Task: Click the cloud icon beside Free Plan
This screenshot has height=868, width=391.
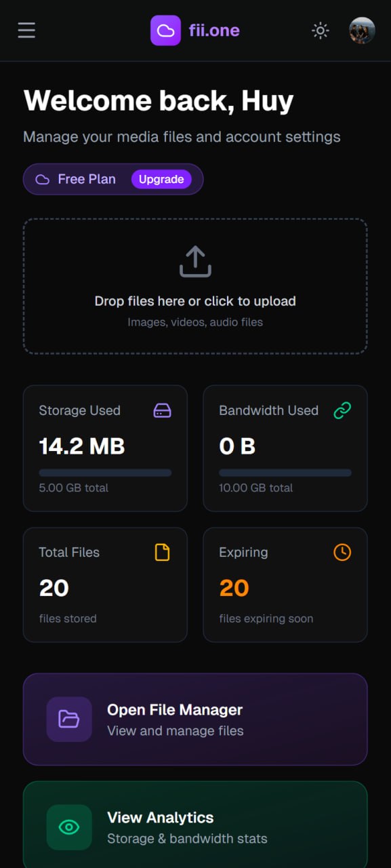Action: pyautogui.click(x=43, y=180)
